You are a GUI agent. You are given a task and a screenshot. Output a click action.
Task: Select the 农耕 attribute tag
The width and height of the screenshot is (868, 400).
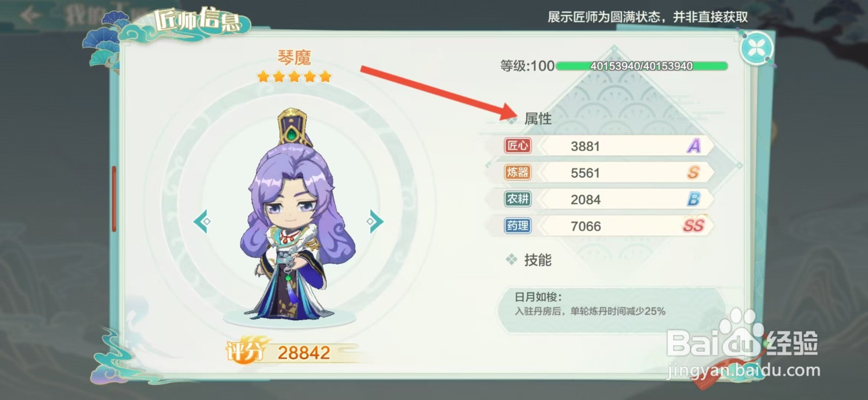518,199
